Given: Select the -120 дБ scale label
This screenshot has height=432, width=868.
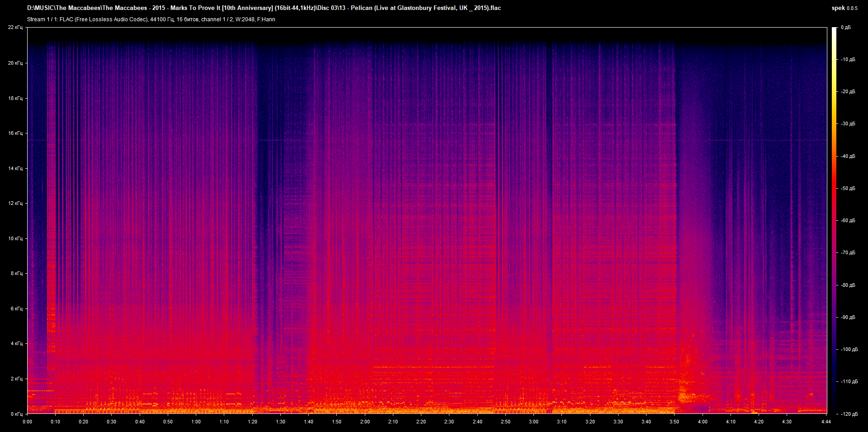Looking at the screenshot, I should point(849,414).
